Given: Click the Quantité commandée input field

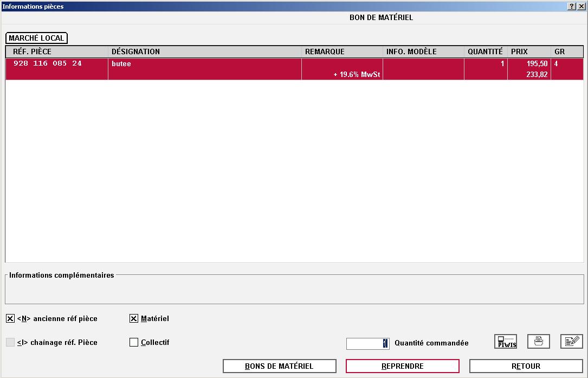Looking at the screenshot, I should tap(367, 343).
